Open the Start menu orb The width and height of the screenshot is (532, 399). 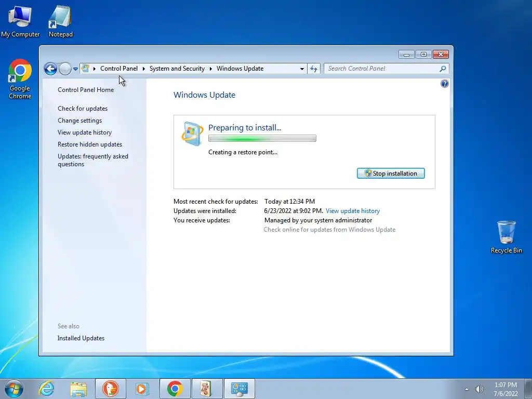click(x=14, y=389)
